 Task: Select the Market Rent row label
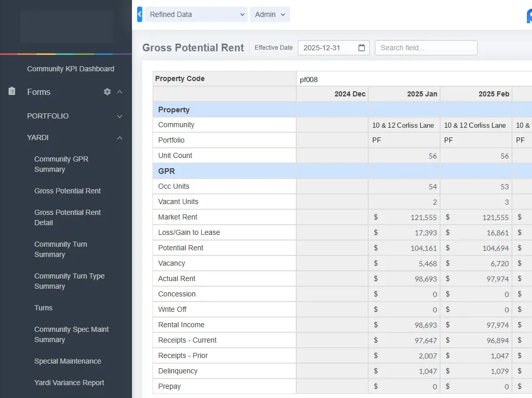(178, 217)
